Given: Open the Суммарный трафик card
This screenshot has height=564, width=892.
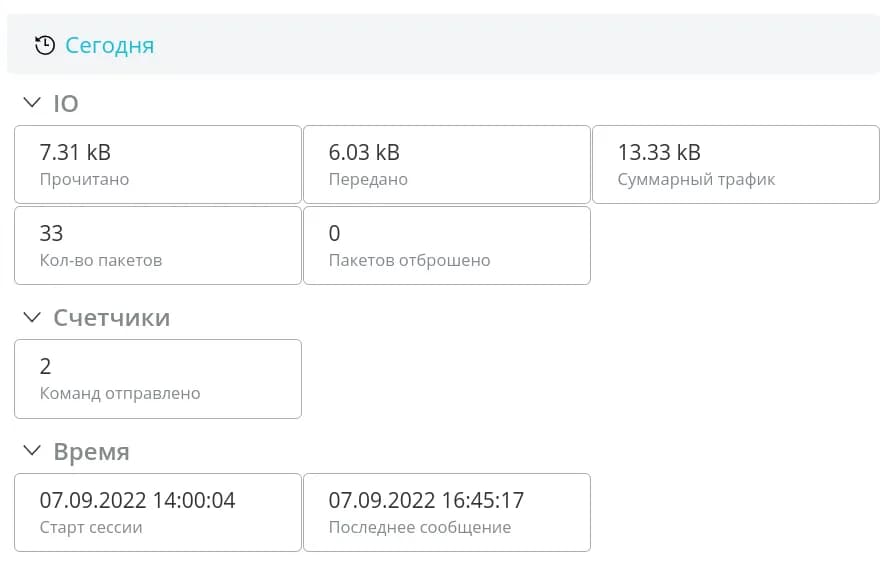Looking at the screenshot, I should [735, 165].
